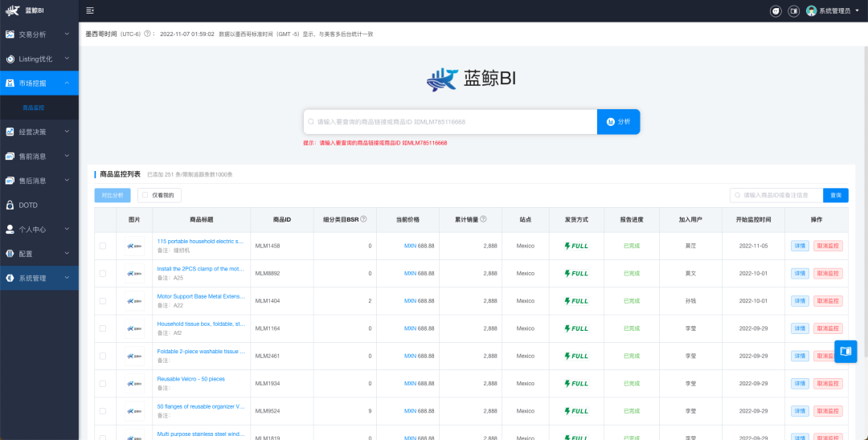Check the row checkbox for MLM2461
The image size is (868, 440).
point(102,356)
